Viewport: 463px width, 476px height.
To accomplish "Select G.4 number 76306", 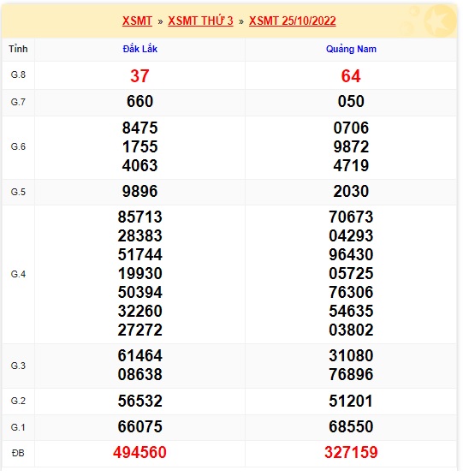I will click(x=351, y=292).
